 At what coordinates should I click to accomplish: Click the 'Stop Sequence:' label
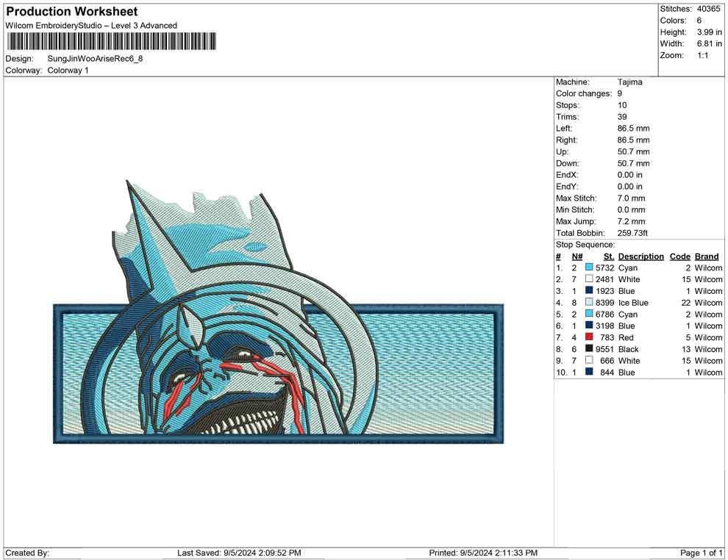click(585, 244)
